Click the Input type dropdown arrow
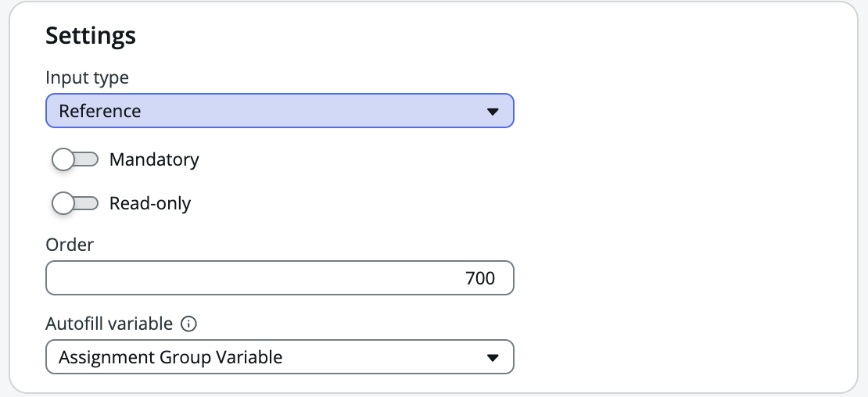868x397 pixels. coord(493,111)
